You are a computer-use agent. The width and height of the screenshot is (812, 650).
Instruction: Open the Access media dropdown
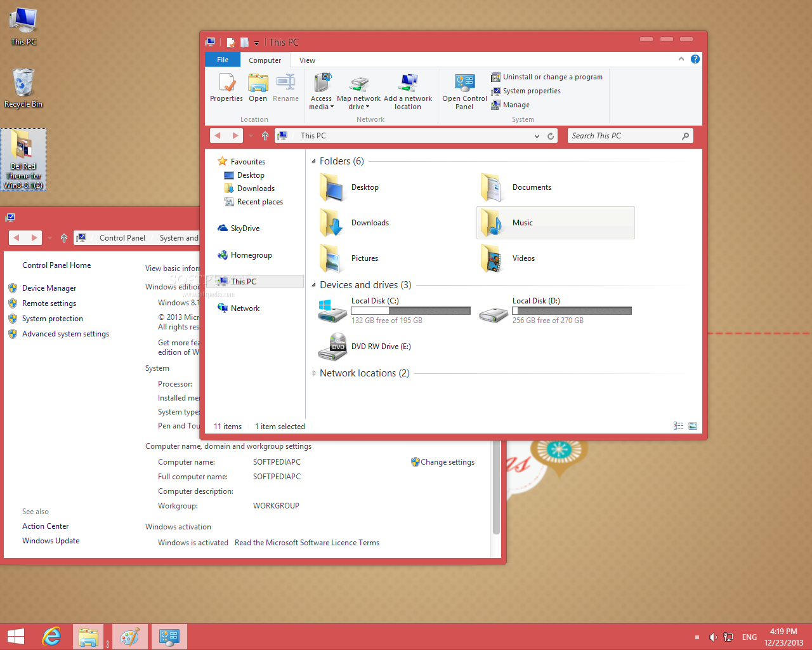[x=322, y=91]
